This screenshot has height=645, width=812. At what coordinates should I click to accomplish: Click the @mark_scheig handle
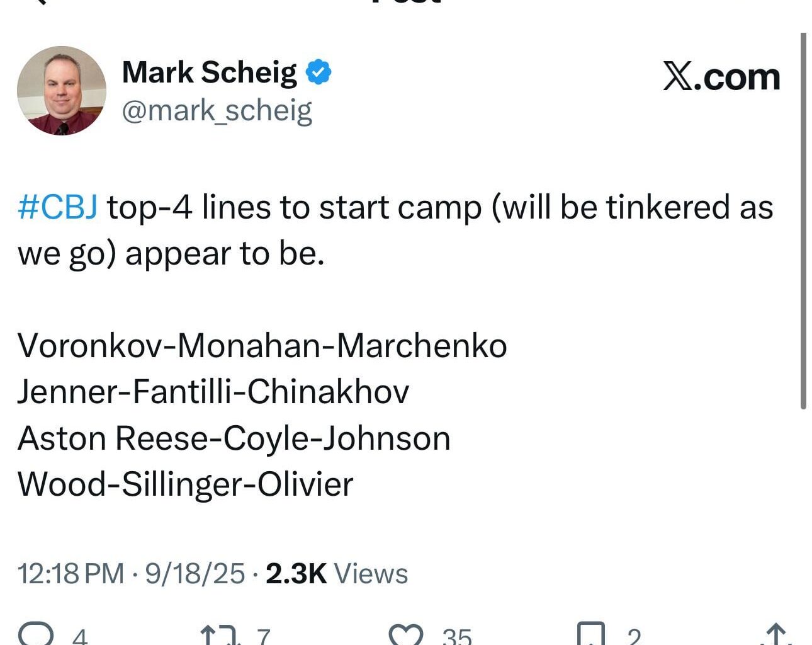point(217,110)
